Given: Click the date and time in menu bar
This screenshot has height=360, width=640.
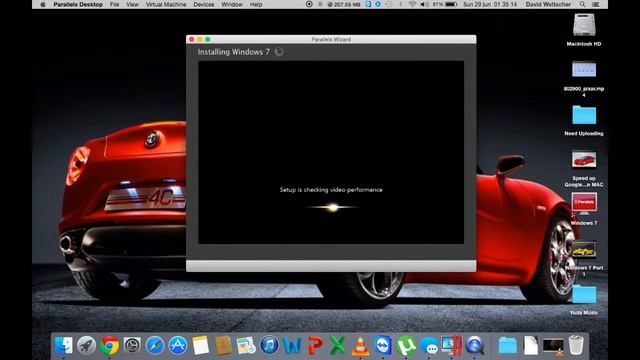Looking at the screenshot, I should pos(490,4).
